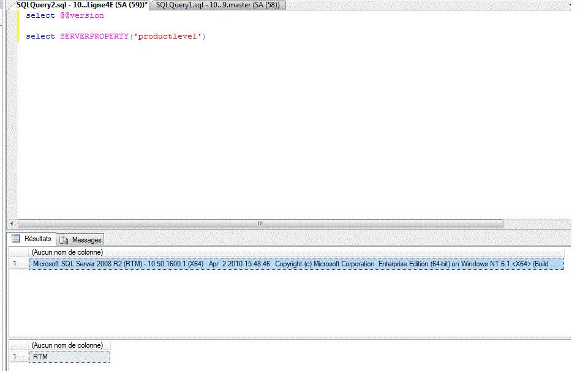Select the Microsoft SQL Server 2008 R2 result cell

click(x=296, y=264)
